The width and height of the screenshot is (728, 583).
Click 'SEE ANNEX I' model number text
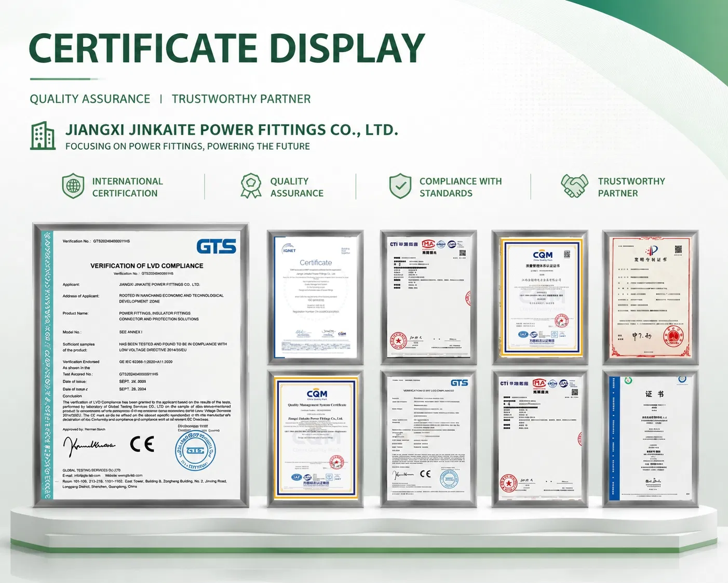(x=131, y=332)
